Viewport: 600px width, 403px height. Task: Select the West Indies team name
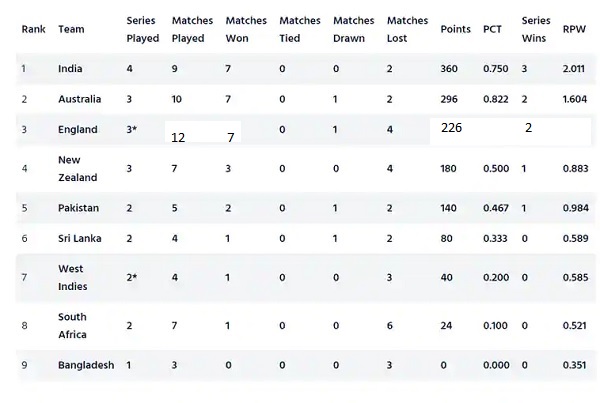(73, 277)
